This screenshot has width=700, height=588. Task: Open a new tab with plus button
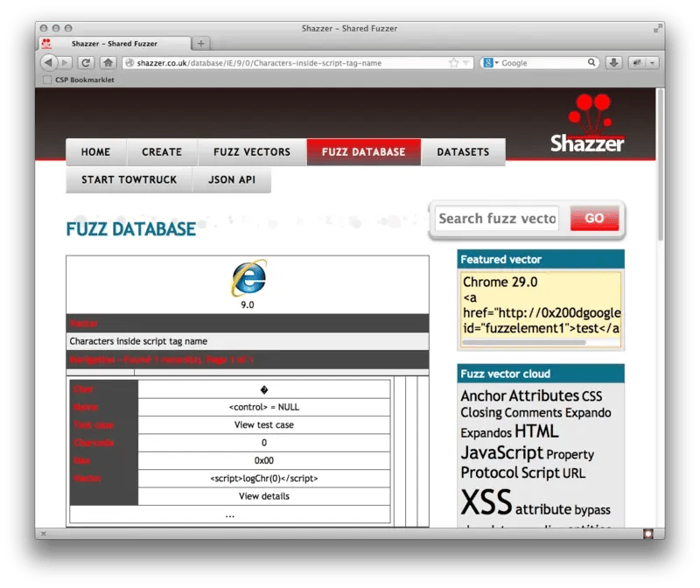click(201, 43)
